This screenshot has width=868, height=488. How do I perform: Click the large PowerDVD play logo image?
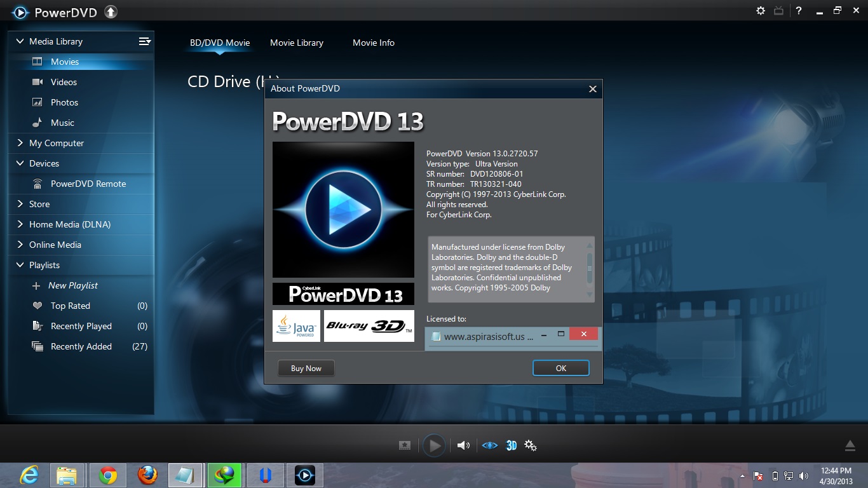pos(343,210)
